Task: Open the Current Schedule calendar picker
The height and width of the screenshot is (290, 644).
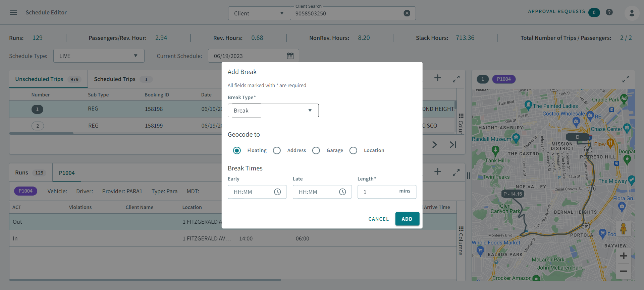Action: click(x=290, y=56)
